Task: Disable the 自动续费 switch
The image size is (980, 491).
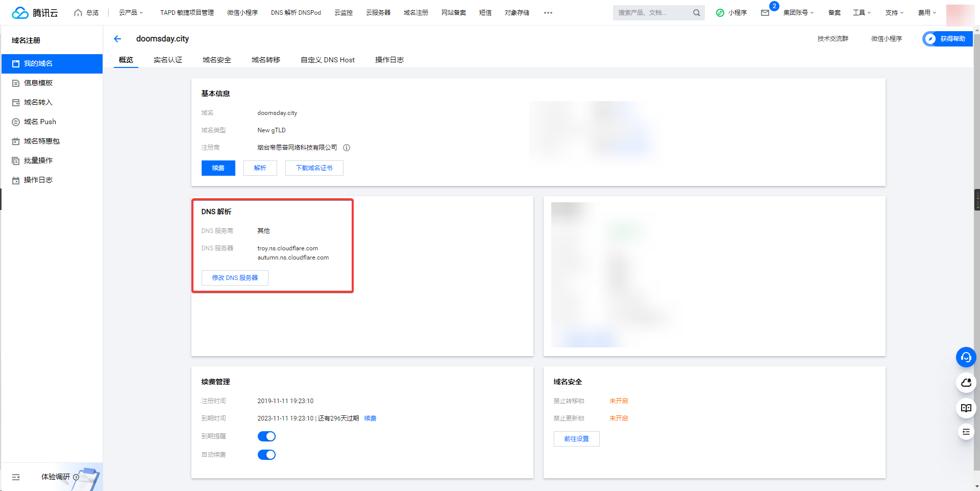Action: click(266, 455)
